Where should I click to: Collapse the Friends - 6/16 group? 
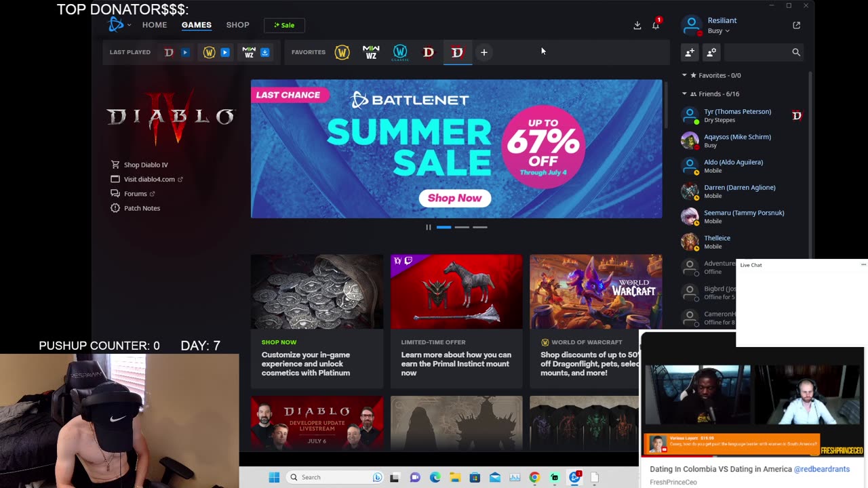click(684, 94)
